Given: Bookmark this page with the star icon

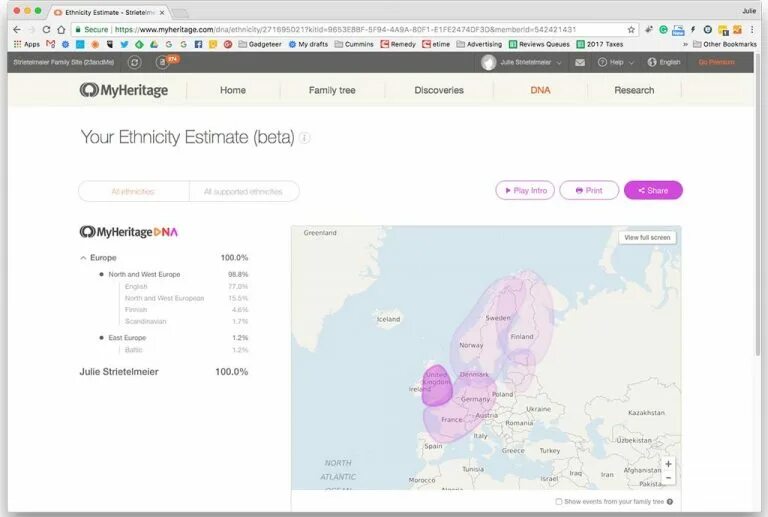Looking at the screenshot, I should pos(631,29).
